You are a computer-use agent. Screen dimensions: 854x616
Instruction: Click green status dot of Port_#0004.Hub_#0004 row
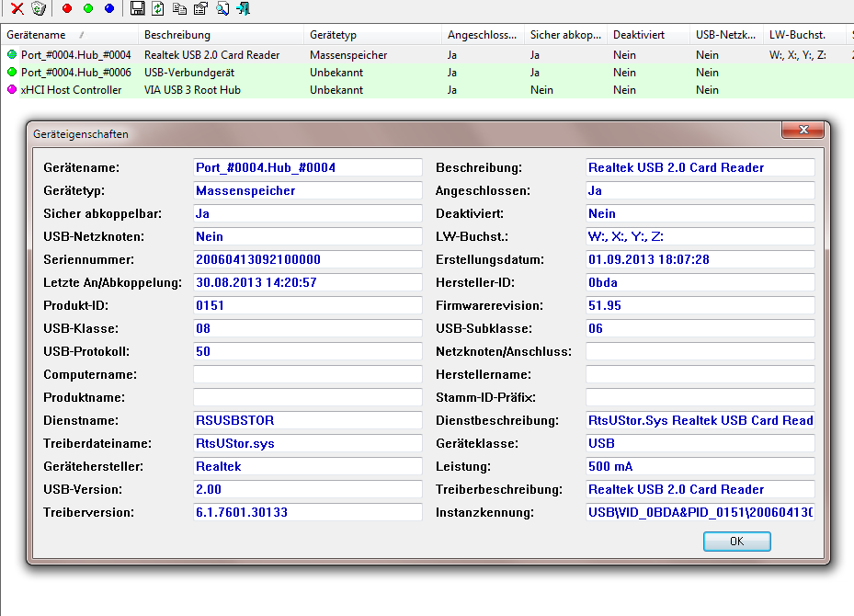coord(11,54)
